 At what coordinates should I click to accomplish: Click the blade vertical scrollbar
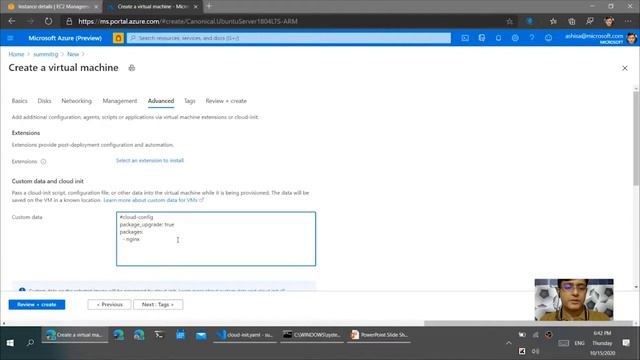(x=636, y=139)
